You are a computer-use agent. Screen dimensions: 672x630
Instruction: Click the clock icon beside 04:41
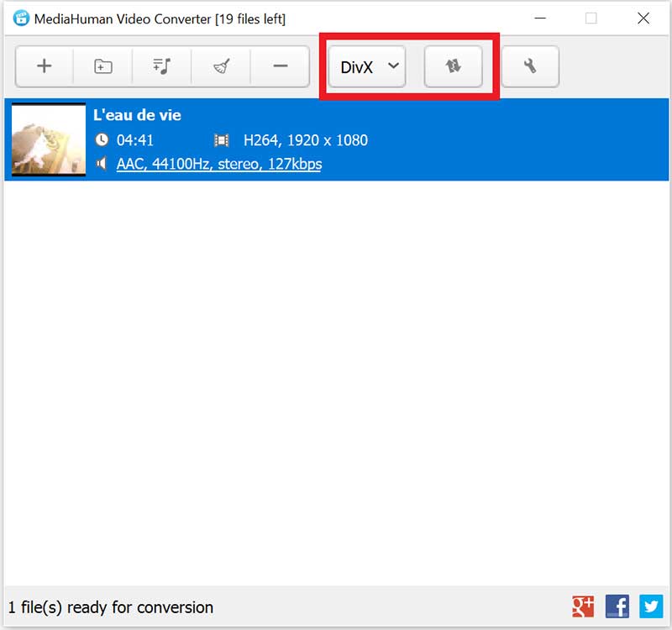(102, 140)
